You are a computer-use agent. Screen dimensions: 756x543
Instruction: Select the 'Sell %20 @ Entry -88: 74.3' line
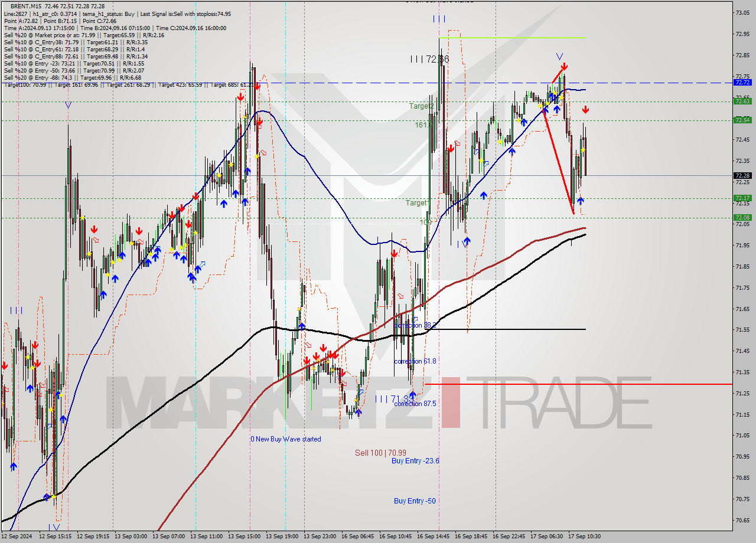[72, 77]
